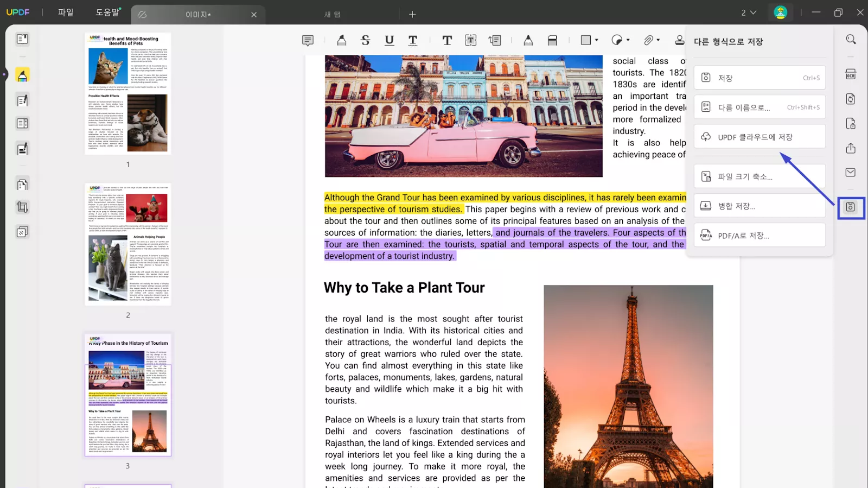Expand the sticker tool dropdown arrow
This screenshot has height=488, width=868.
[x=628, y=40]
